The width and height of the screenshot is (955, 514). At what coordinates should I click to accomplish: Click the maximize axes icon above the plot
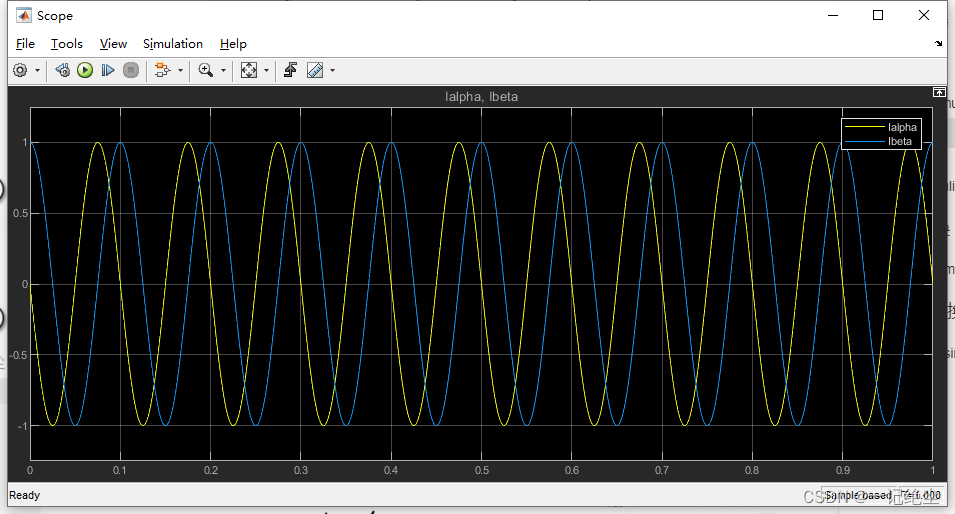click(x=939, y=92)
